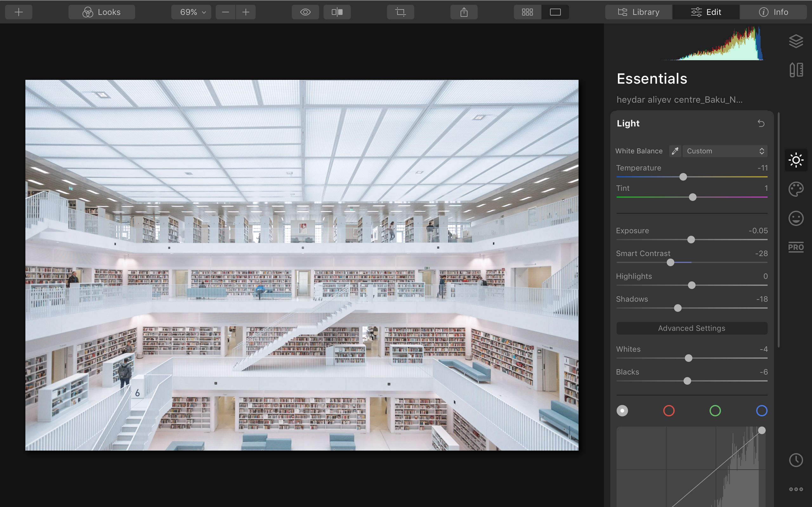Click the Smart Contrast slider handle

[x=671, y=263]
